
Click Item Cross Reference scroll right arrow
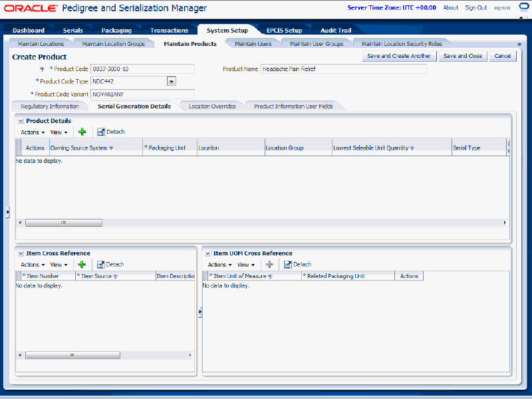click(190, 356)
